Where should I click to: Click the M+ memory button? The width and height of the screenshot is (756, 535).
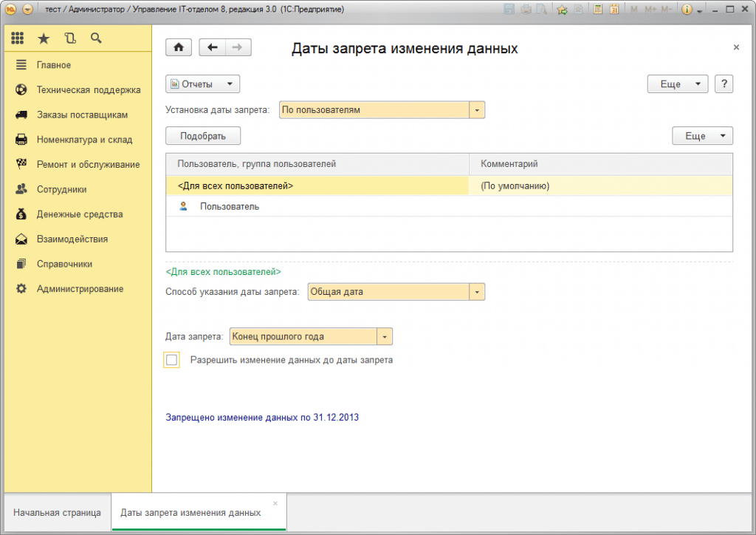point(650,9)
